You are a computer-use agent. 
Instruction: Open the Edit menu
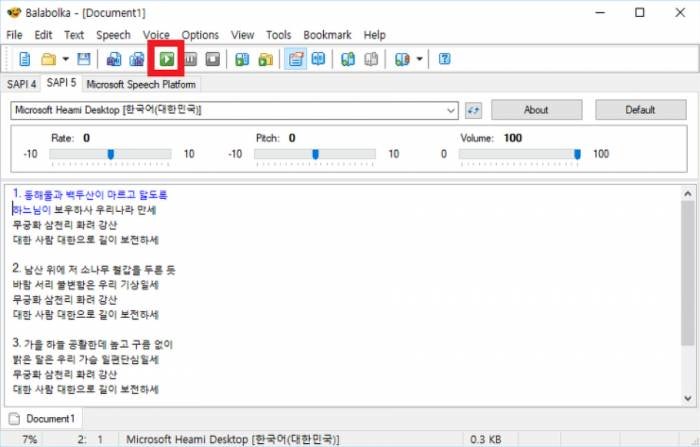pyautogui.click(x=43, y=35)
